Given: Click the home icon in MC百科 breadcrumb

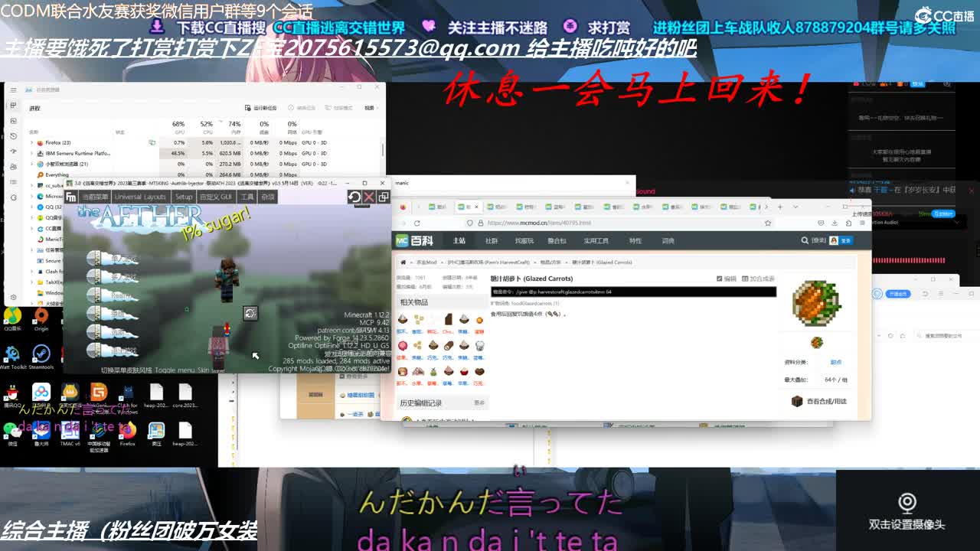Looking at the screenshot, I should (403, 262).
